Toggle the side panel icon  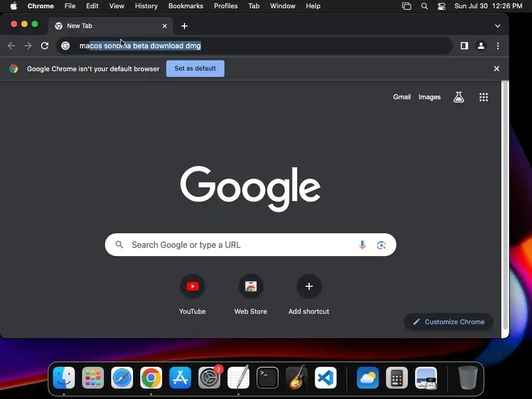tap(464, 46)
